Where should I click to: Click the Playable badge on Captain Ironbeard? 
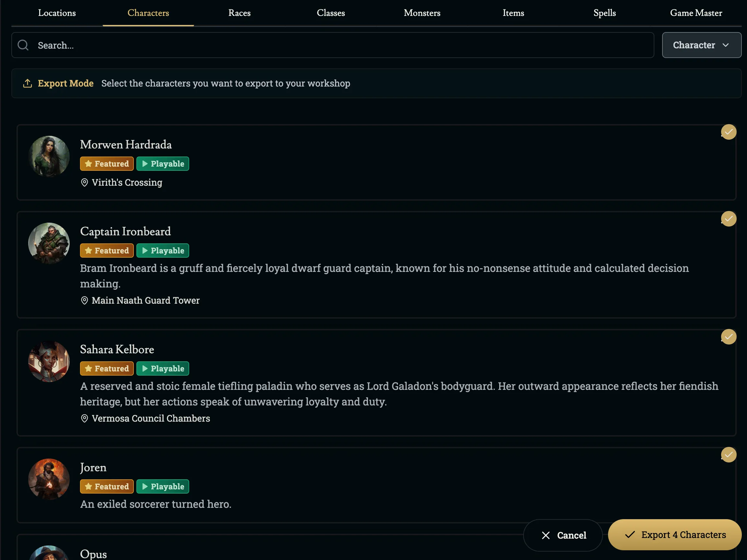point(162,251)
